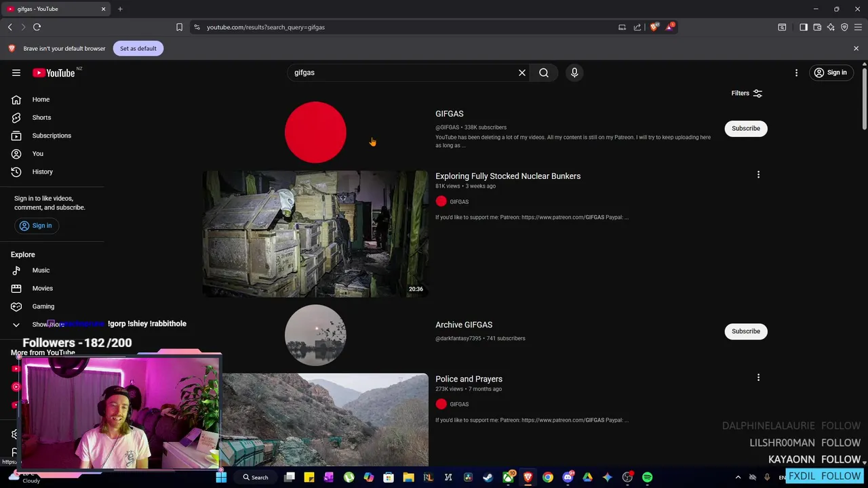
Task: Bookmark this page
Action: pyautogui.click(x=179, y=27)
